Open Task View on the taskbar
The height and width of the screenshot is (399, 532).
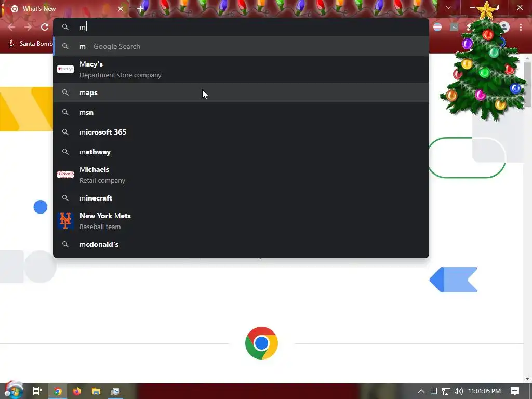coord(37,391)
